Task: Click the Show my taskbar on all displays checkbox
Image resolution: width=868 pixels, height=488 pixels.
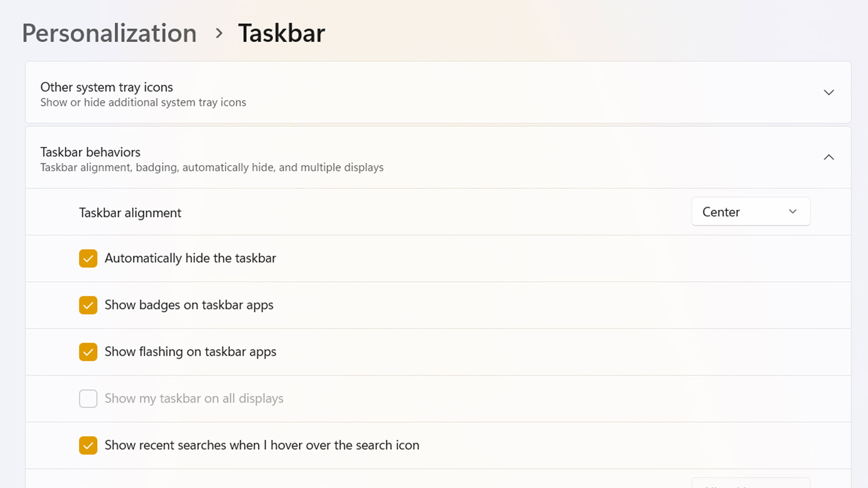Action: [88, 399]
